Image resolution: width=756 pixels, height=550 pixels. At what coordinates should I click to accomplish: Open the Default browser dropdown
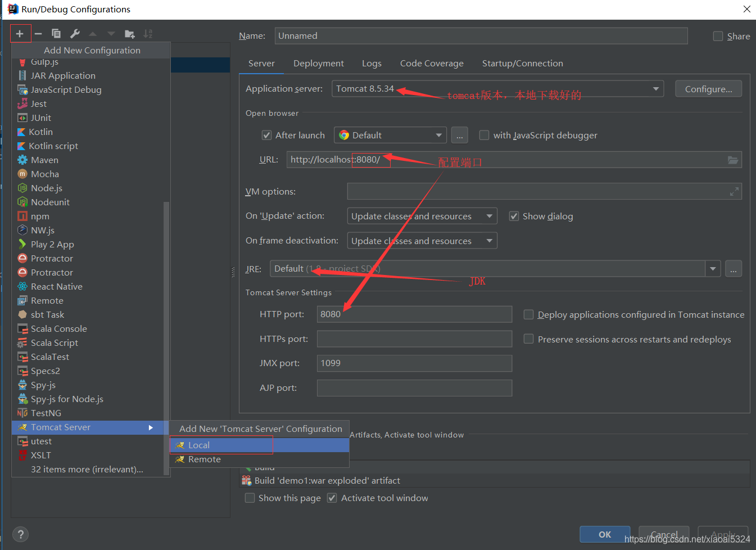coord(390,135)
